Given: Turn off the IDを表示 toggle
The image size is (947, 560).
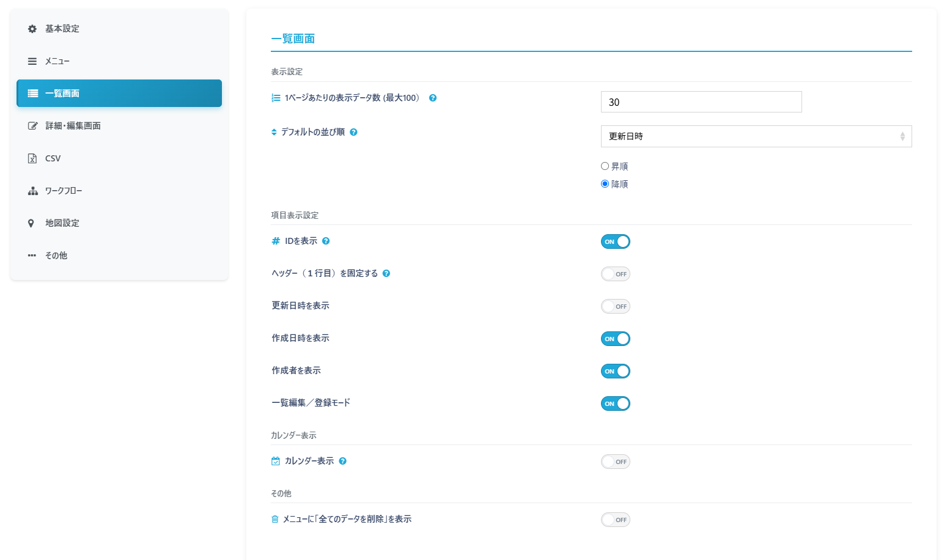Looking at the screenshot, I should pos(615,241).
